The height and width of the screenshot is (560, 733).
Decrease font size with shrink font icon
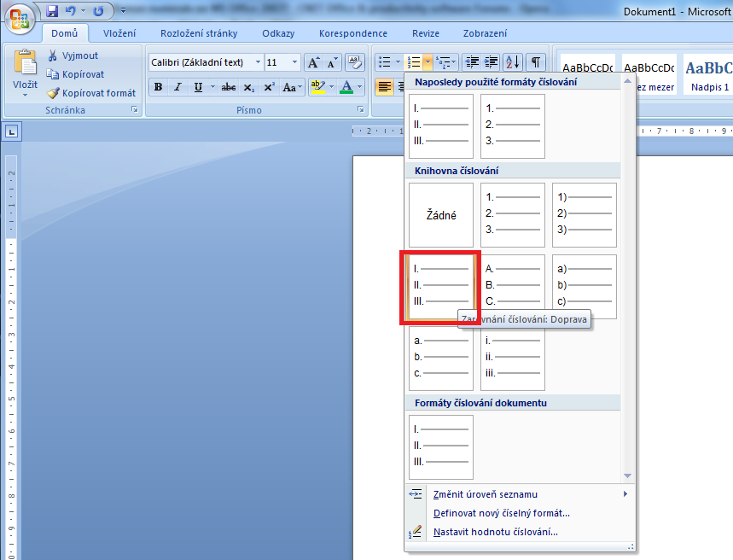(333, 62)
